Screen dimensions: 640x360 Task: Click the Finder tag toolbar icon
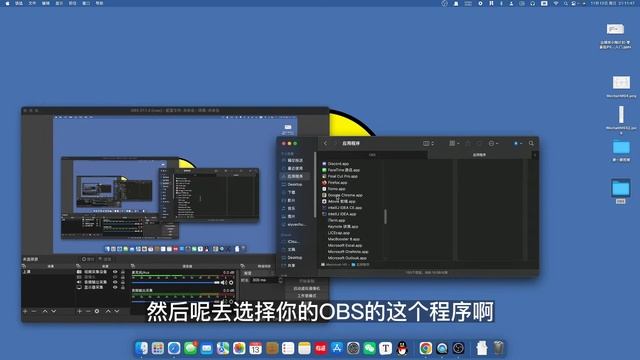(479, 143)
